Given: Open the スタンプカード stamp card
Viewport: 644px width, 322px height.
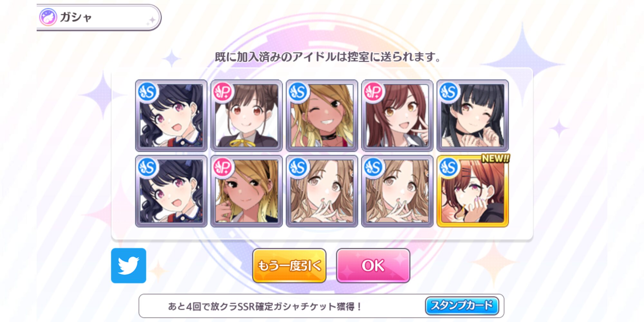Looking at the screenshot, I should (462, 306).
